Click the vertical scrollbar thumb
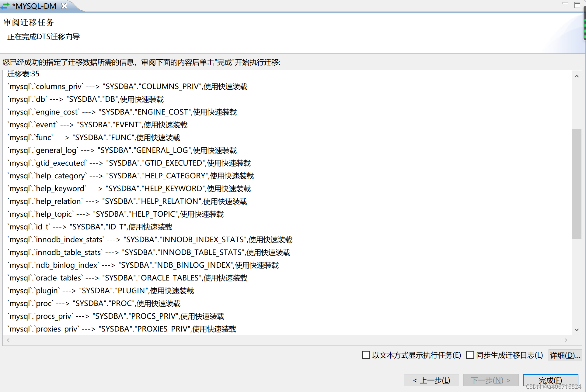This screenshot has width=586, height=392. 577,184
